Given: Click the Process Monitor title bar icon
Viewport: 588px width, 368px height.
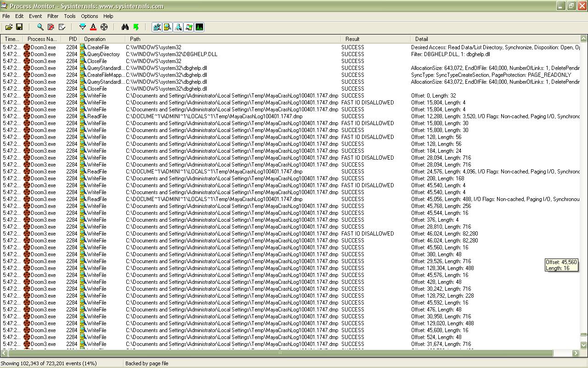Looking at the screenshot, I should (4, 6).
